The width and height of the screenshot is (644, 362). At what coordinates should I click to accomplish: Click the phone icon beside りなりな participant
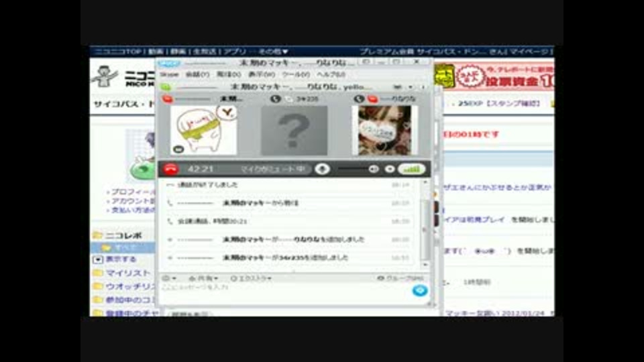(x=359, y=99)
